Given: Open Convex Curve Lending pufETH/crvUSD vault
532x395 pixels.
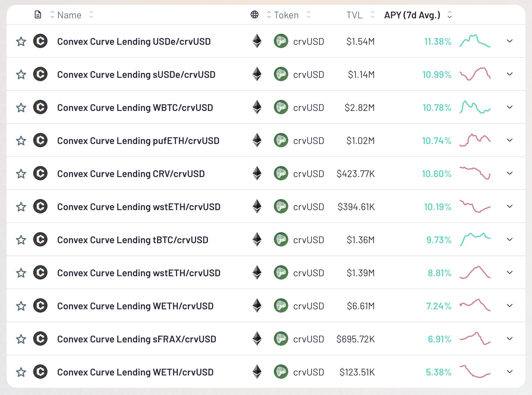Looking at the screenshot, I should pos(138,141).
